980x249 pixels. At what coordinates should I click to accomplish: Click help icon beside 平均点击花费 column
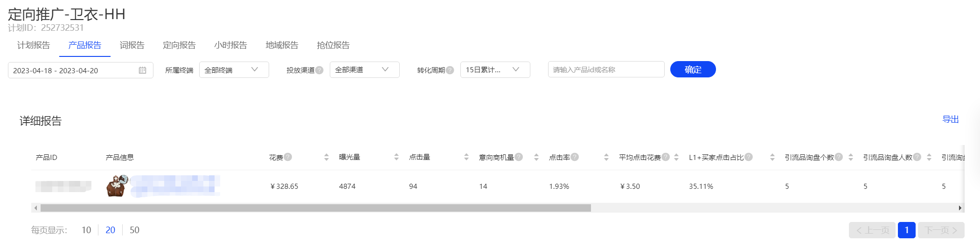coord(666,157)
